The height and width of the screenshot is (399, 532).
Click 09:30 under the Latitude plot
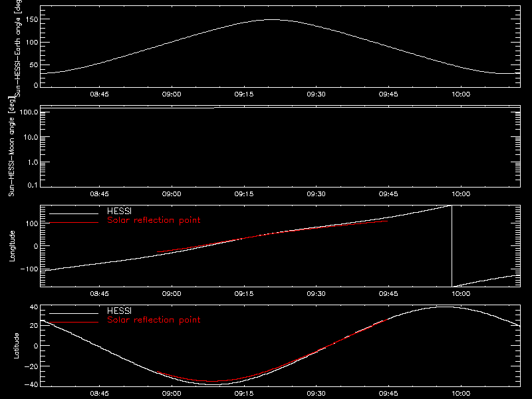click(x=317, y=394)
